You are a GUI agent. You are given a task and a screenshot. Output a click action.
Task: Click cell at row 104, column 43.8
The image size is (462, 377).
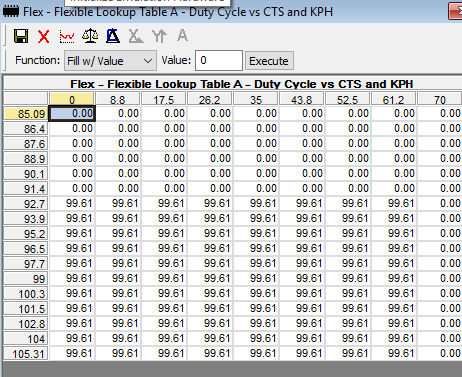(x=302, y=338)
